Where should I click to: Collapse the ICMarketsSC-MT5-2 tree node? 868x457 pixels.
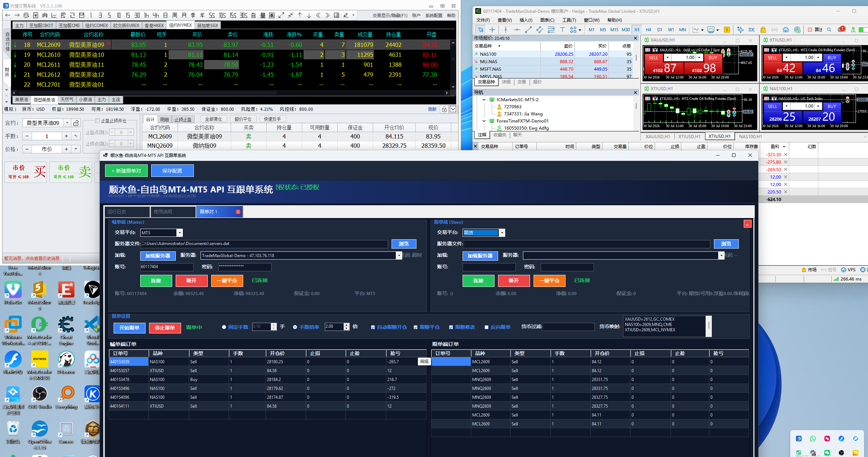point(484,100)
